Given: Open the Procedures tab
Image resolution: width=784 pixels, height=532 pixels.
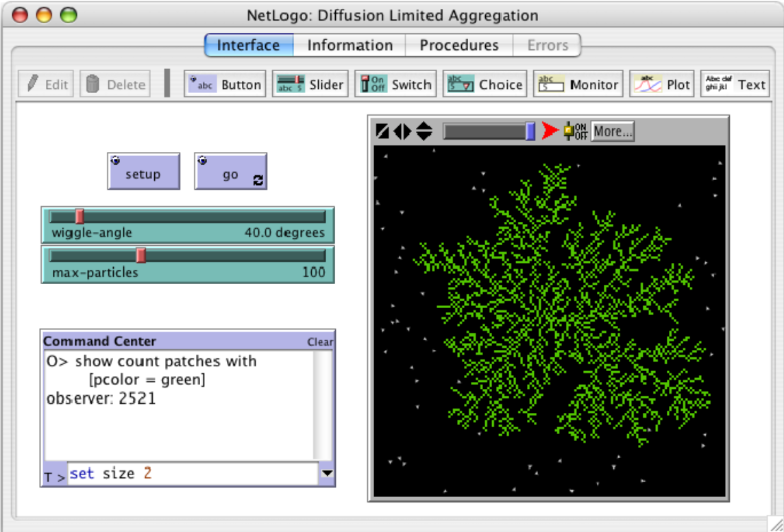Looking at the screenshot, I should [x=458, y=46].
